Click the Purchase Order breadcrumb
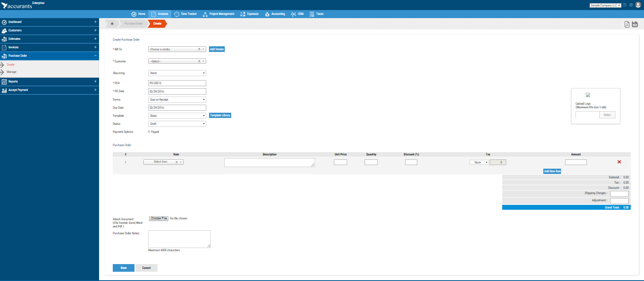 [x=133, y=23]
